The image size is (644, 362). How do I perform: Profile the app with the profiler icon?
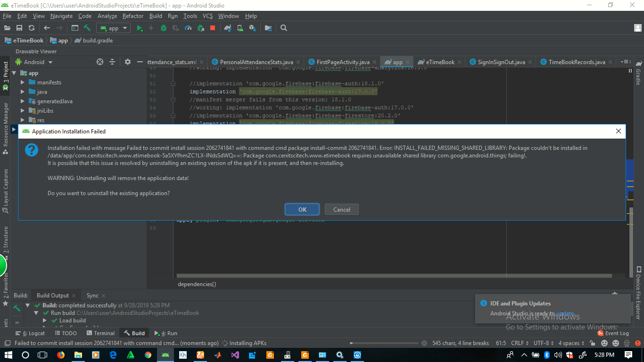[x=188, y=28]
